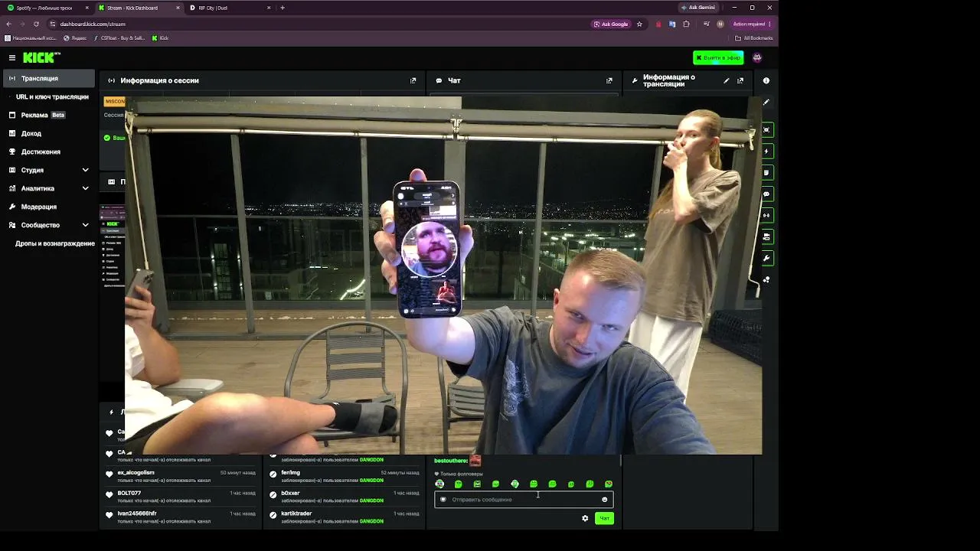980x551 pixels.
Task: Click the camera icon in right toolbar
Action: tap(766, 237)
